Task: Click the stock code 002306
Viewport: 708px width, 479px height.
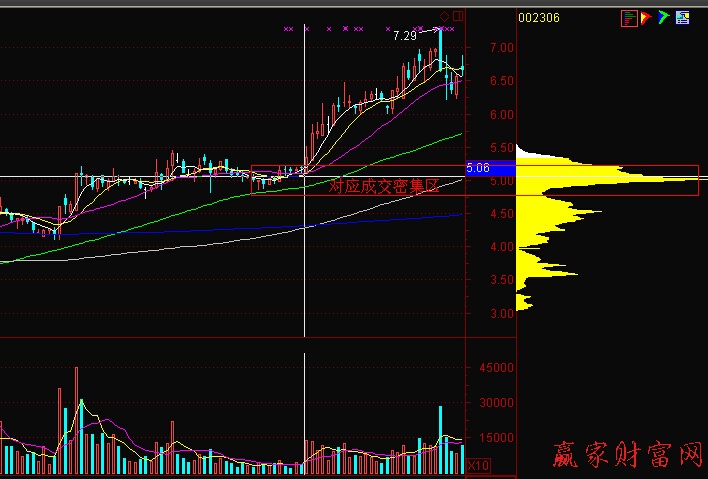Action: (538, 17)
